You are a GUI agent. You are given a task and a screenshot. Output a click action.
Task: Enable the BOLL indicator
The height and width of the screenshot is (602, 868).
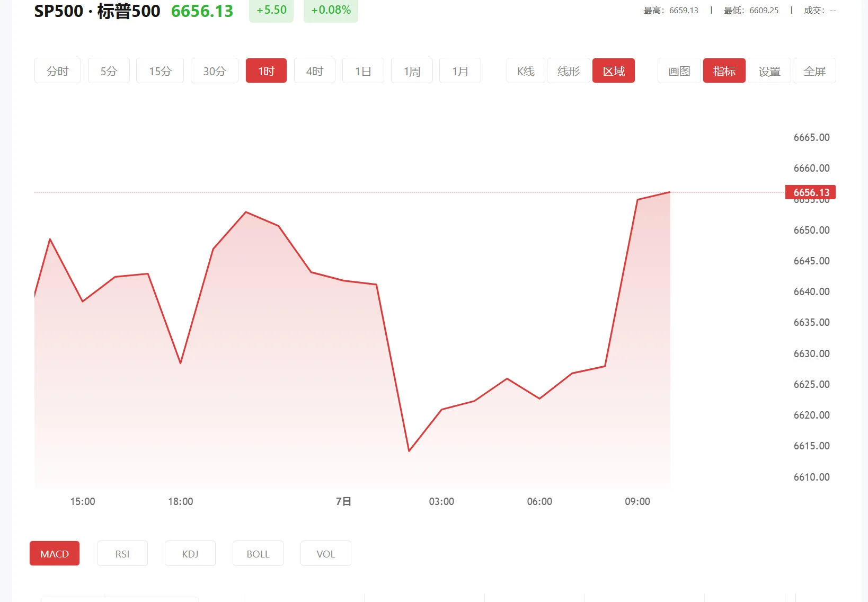coord(258,553)
